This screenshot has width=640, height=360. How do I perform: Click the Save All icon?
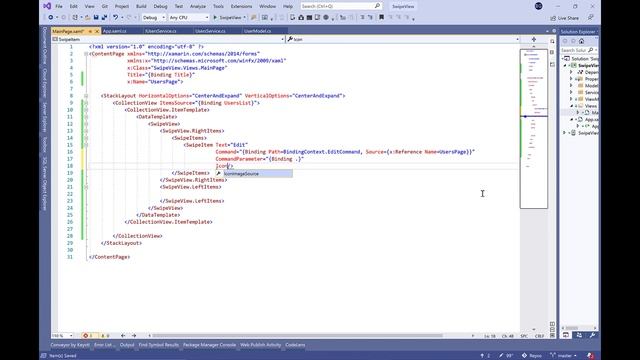pos(104,18)
